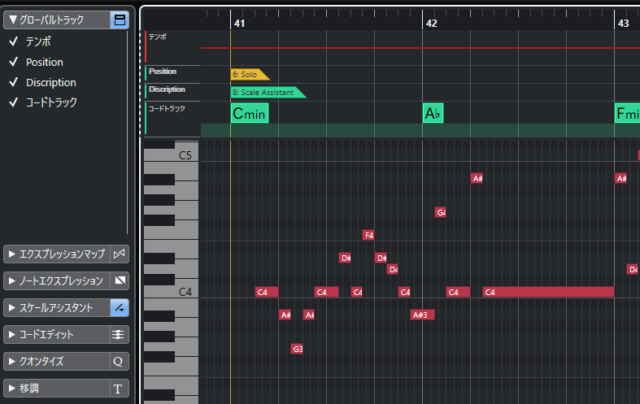
Task: Uncheck the Discription track checkbox
Action: pyautogui.click(x=13, y=82)
